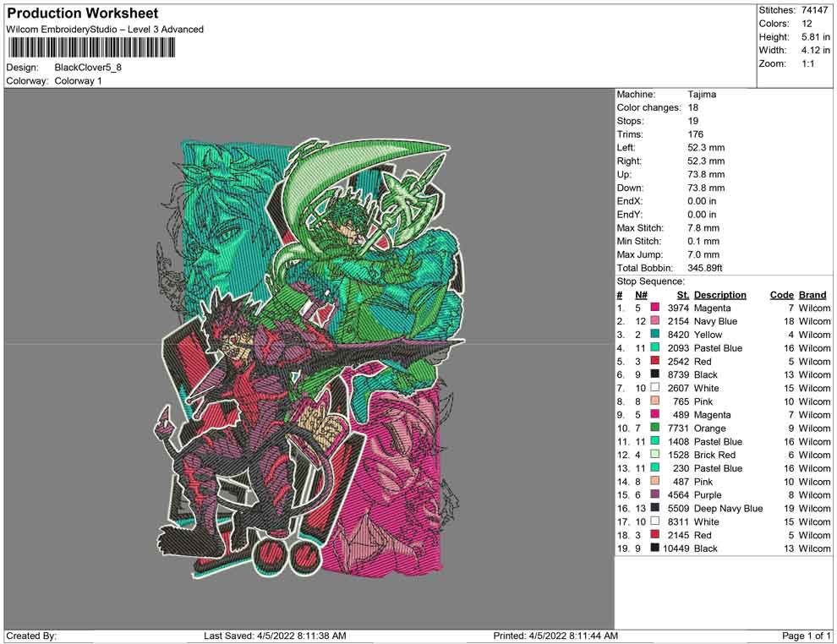Image resolution: width=837 pixels, height=644 pixels.
Task: Click the 'Printed: 4/5/2022 8:11:44 AM' text
Action: (x=555, y=636)
